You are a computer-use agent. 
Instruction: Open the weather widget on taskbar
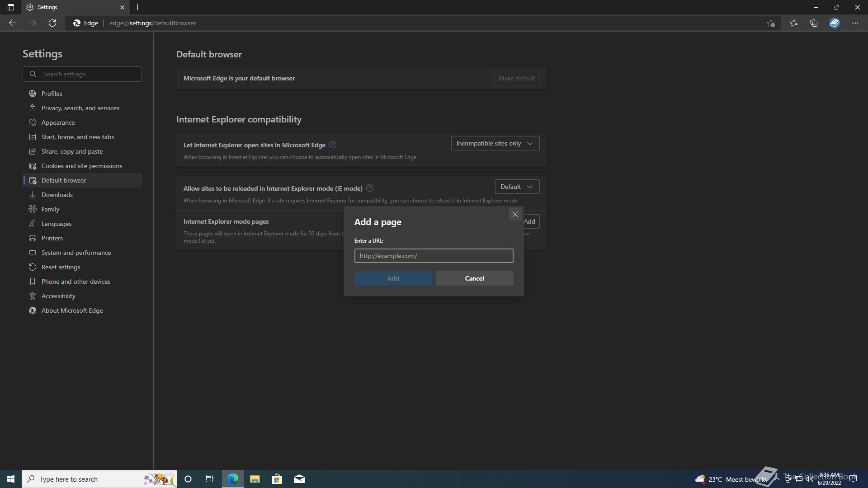[x=731, y=479]
